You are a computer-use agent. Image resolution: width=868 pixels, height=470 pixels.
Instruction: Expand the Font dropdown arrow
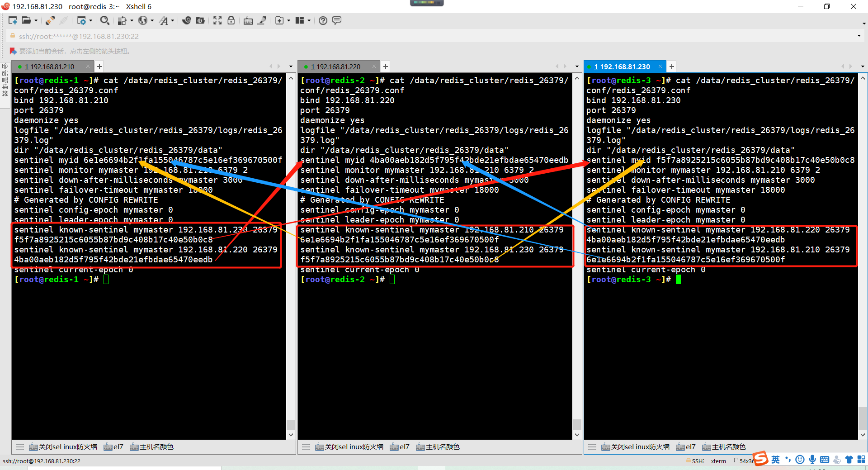[172, 20]
